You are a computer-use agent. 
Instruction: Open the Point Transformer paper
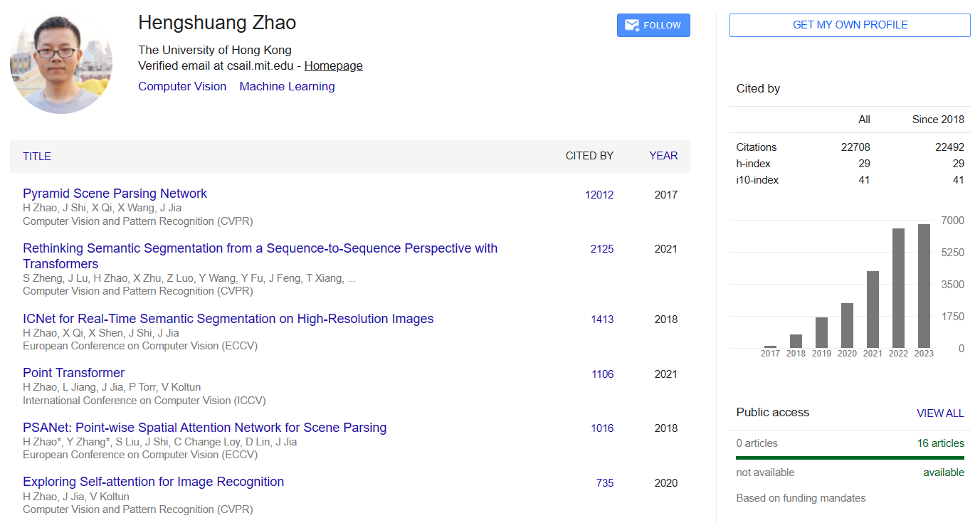pyautogui.click(x=73, y=373)
